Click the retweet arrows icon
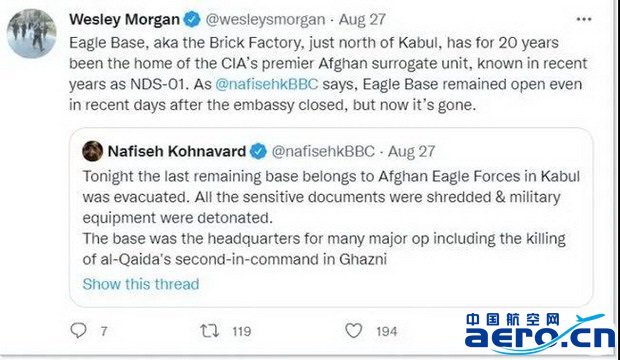This screenshot has width=620, height=360. point(209,331)
